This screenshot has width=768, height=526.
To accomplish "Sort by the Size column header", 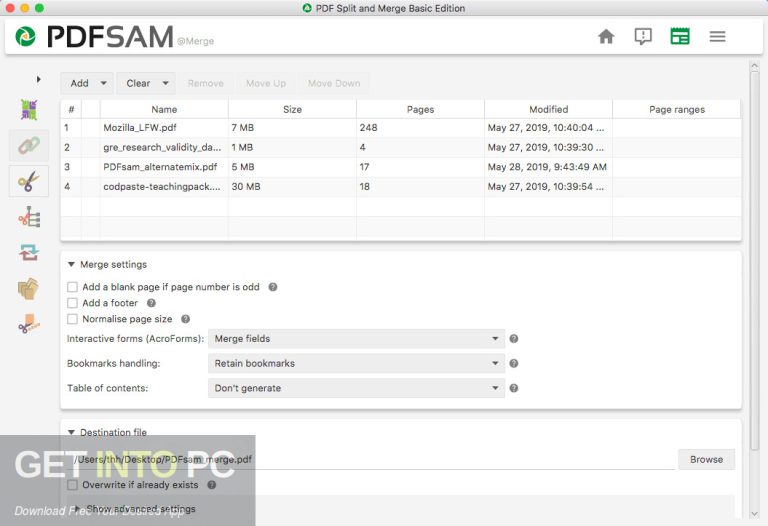I will (292, 109).
